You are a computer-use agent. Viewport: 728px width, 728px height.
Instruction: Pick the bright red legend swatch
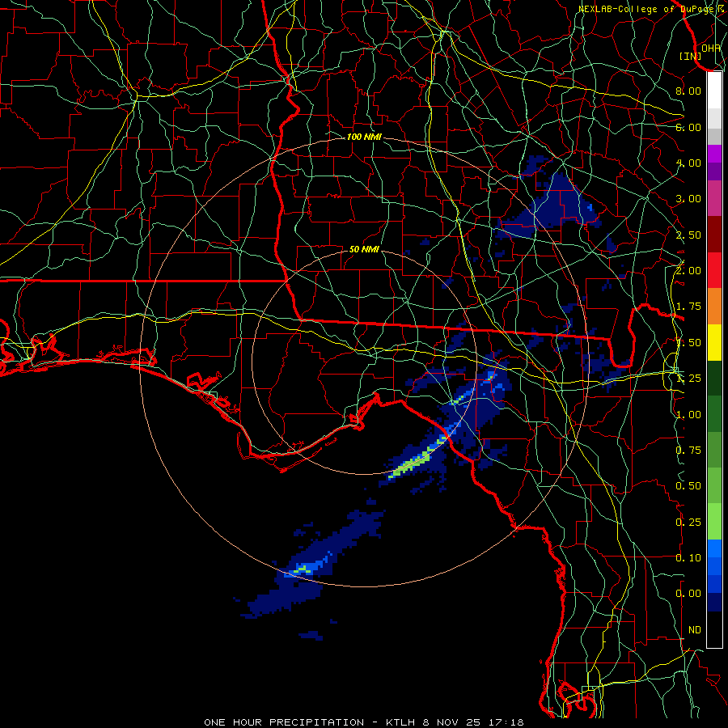coord(714,271)
